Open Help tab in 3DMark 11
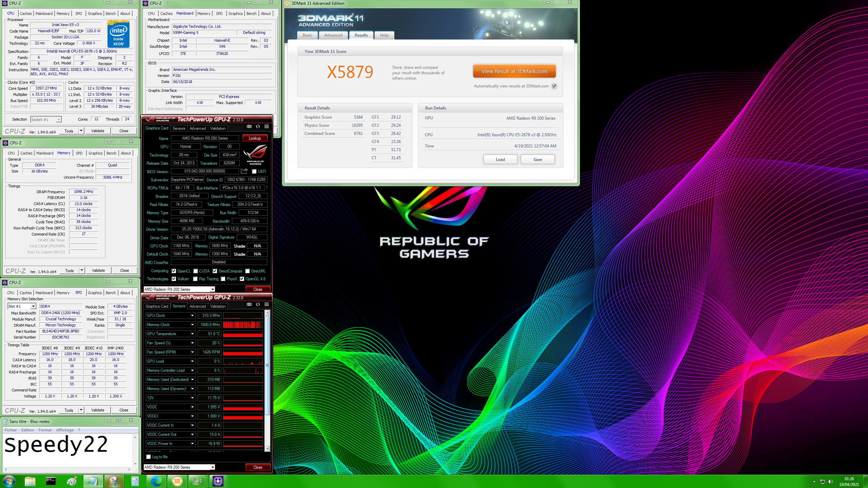The width and height of the screenshot is (868, 488). (384, 35)
